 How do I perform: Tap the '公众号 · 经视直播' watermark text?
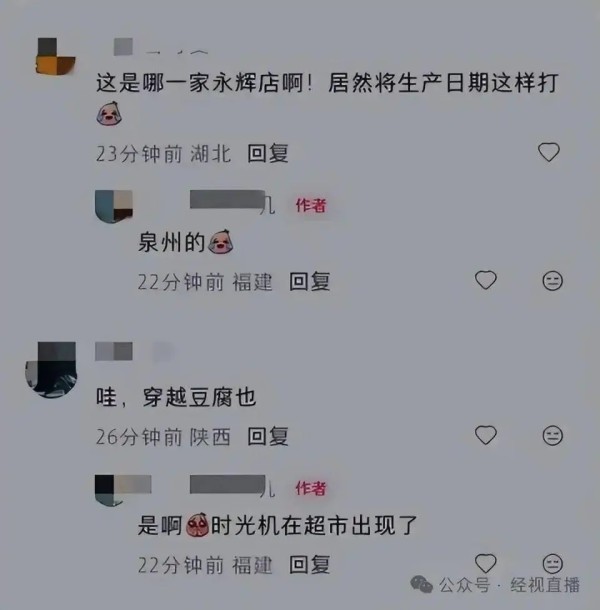click(510, 585)
